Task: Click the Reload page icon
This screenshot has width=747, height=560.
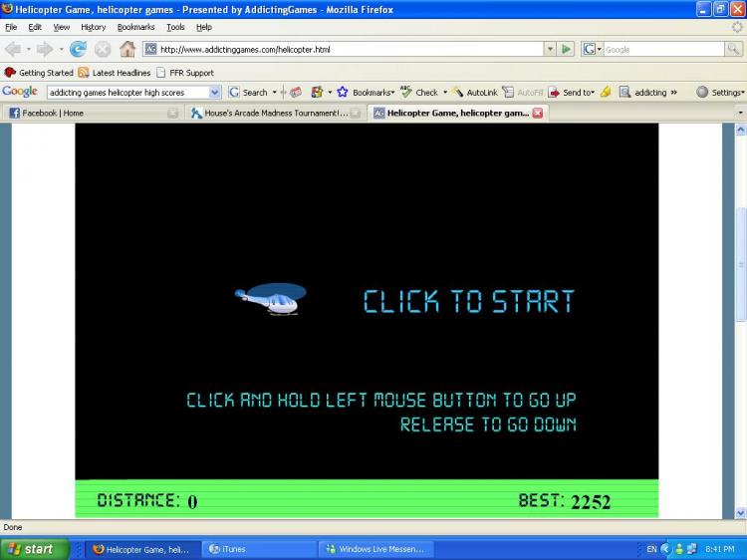Action: click(78, 49)
